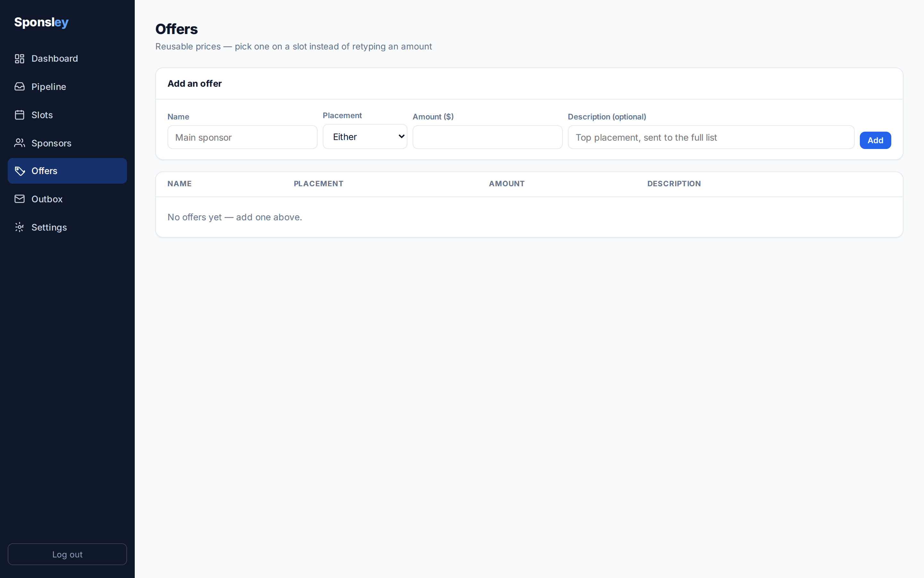
Task: Click the 'No offers yet' message
Action: pyautogui.click(x=235, y=217)
